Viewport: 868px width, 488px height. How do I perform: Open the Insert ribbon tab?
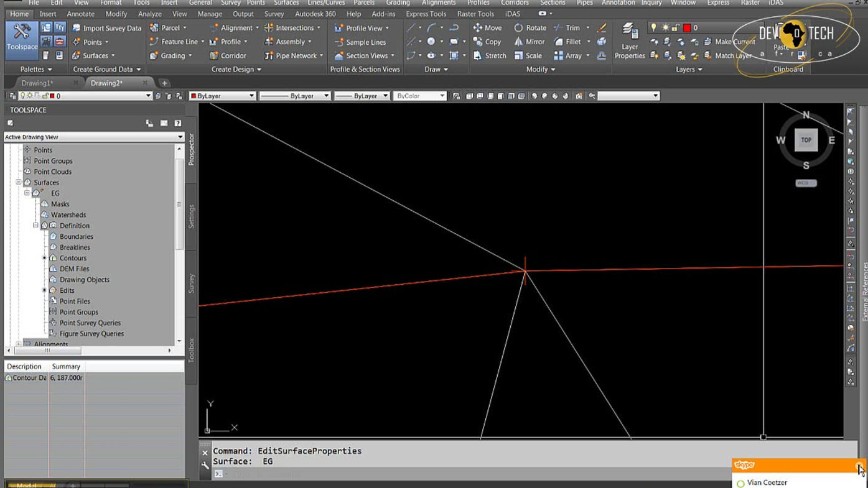click(x=48, y=14)
